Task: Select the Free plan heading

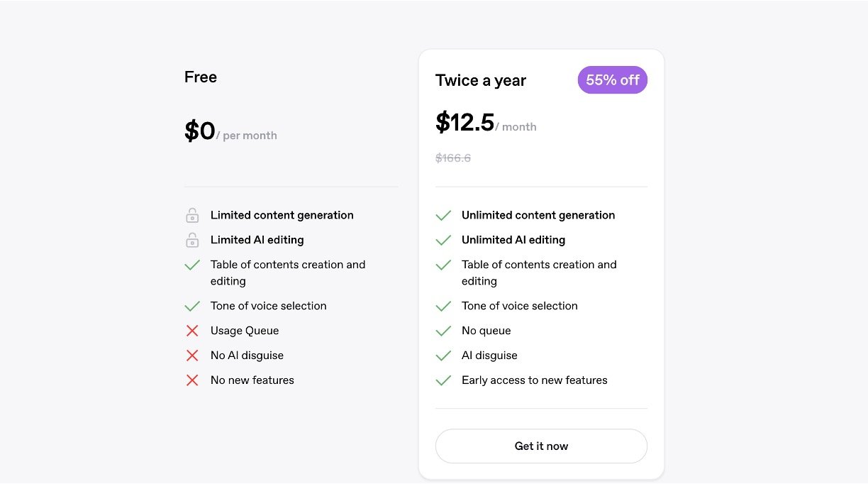Action: pos(201,77)
